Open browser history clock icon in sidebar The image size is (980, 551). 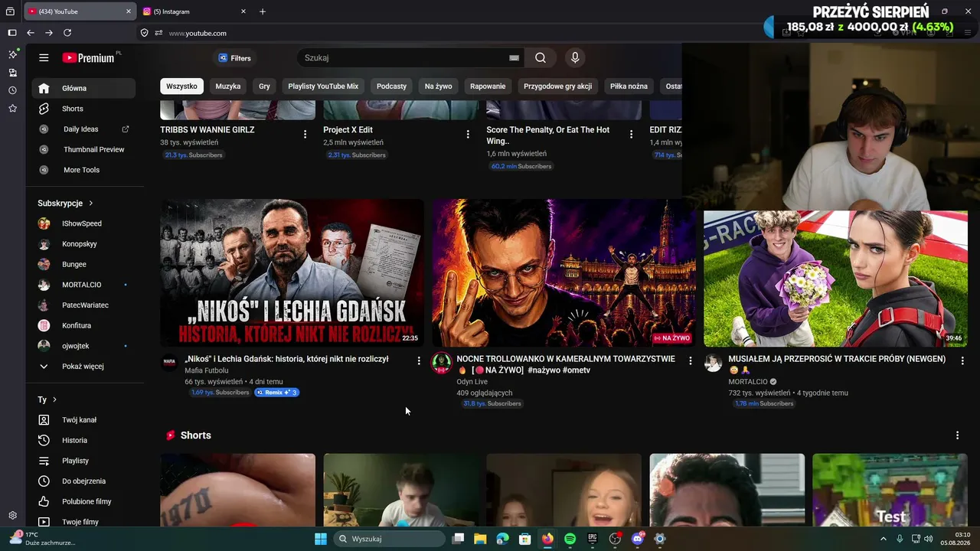12,90
